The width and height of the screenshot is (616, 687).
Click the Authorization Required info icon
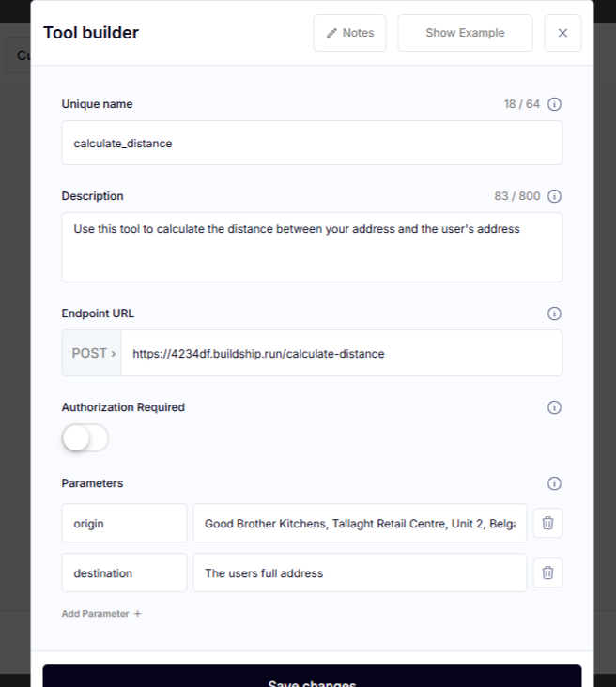click(554, 407)
